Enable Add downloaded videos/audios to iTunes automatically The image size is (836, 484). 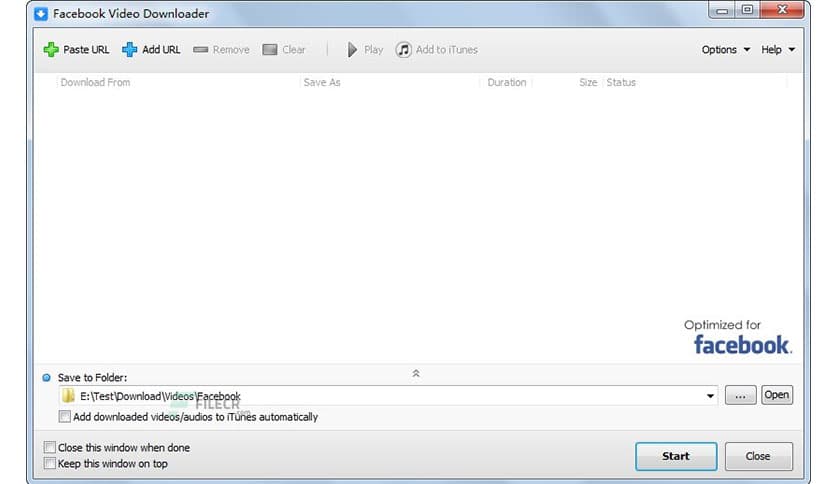tap(65, 416)
